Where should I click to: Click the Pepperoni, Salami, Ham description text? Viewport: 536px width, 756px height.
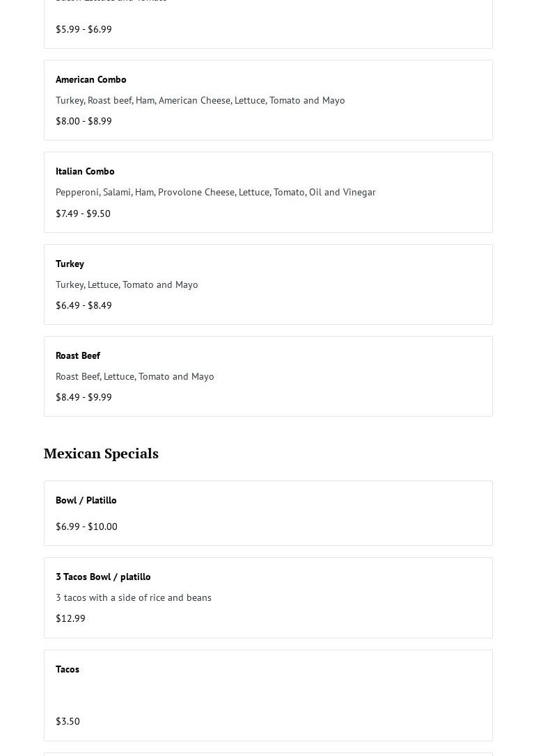[215, 192]
